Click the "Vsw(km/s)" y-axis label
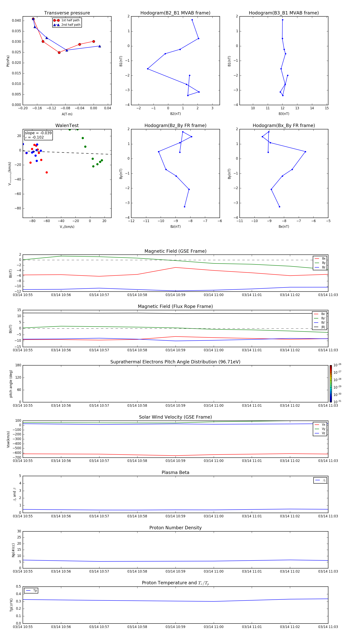The width and height of the screenshot is (351, 644). click(8, 439)
